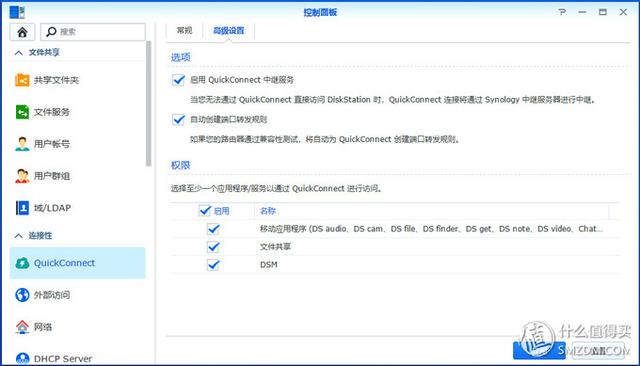Click the 外部访问 label in the sidebar

tap(52, 295)
